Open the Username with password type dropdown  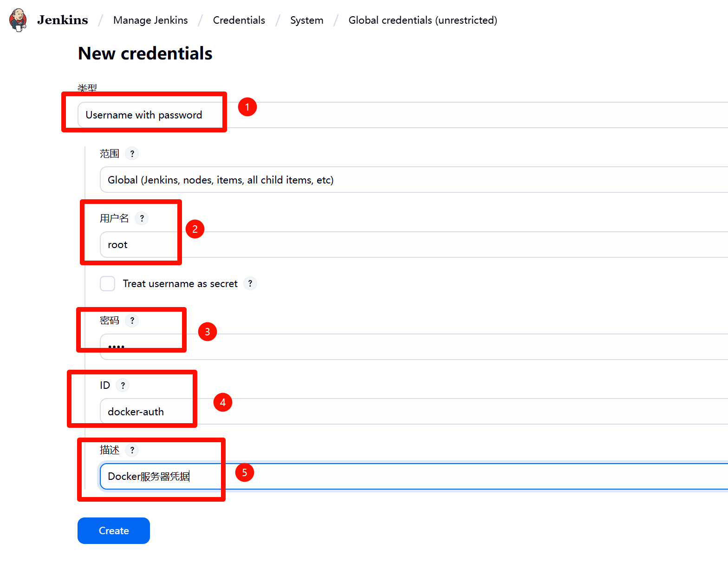click(x=399, y=115)
